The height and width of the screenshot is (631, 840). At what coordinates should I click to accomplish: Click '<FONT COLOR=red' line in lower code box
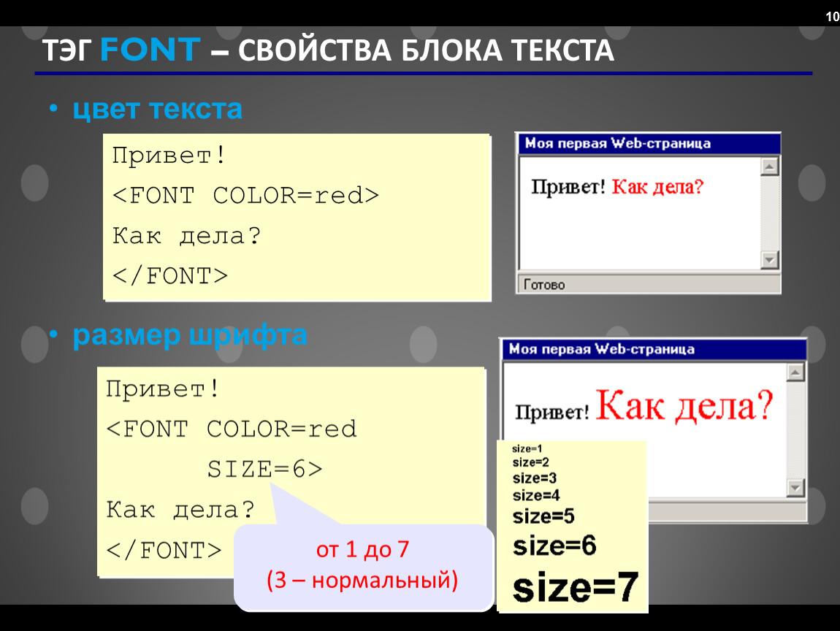pos(231,429)
